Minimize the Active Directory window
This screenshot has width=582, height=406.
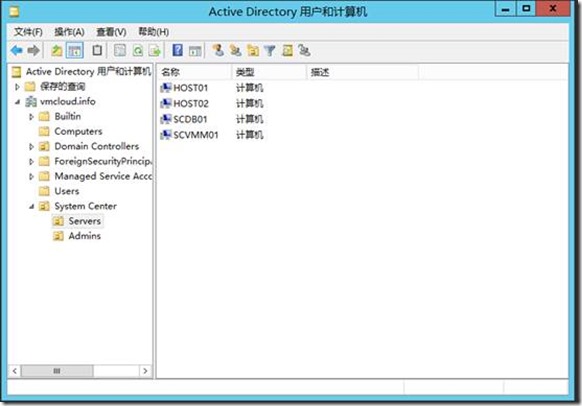click(505, 9)
